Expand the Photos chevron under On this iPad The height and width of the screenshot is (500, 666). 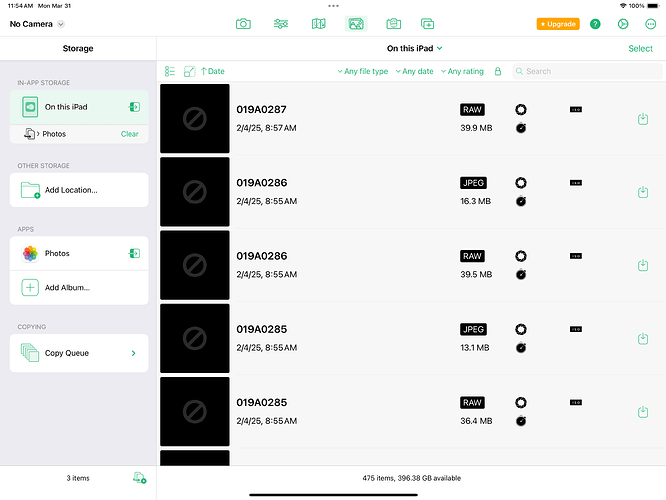[38, 134]
